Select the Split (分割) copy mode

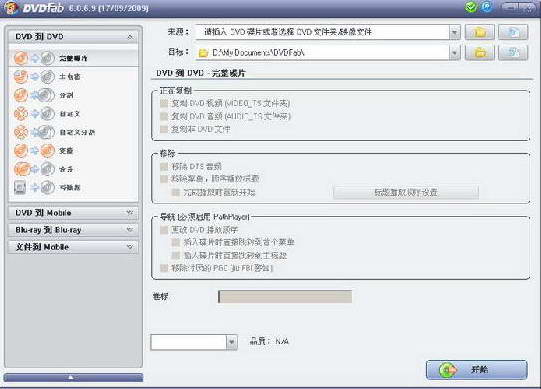click(x=73, y=95)
